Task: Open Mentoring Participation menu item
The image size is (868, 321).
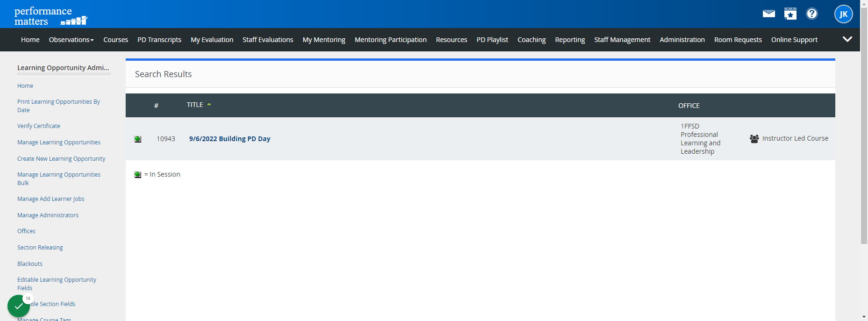Action: click(x=391, y=40)
